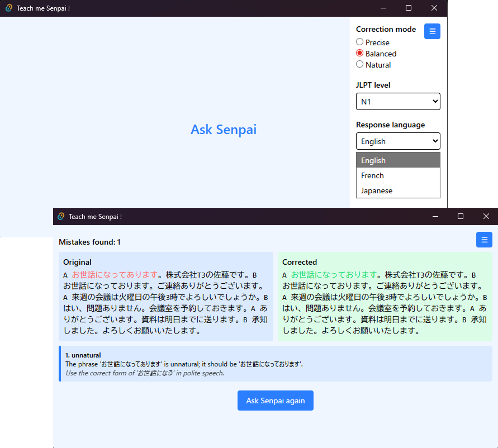Minimize the lower Teach me Senpai window
498x448 pixels.
[x=435, y=217]
